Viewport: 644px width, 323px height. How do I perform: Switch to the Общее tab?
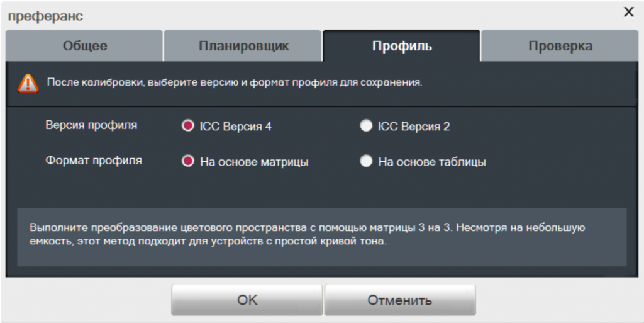85,45
